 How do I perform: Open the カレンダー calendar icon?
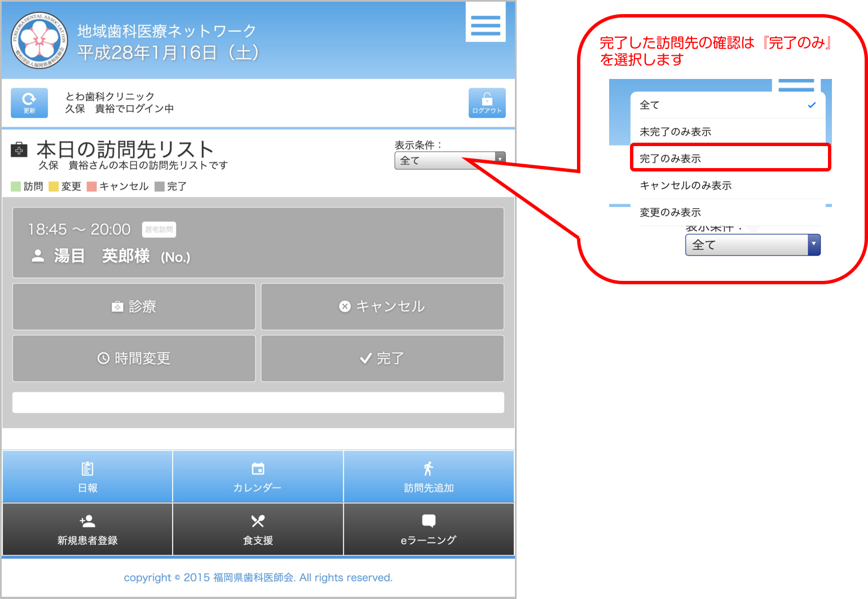point(258,469)
